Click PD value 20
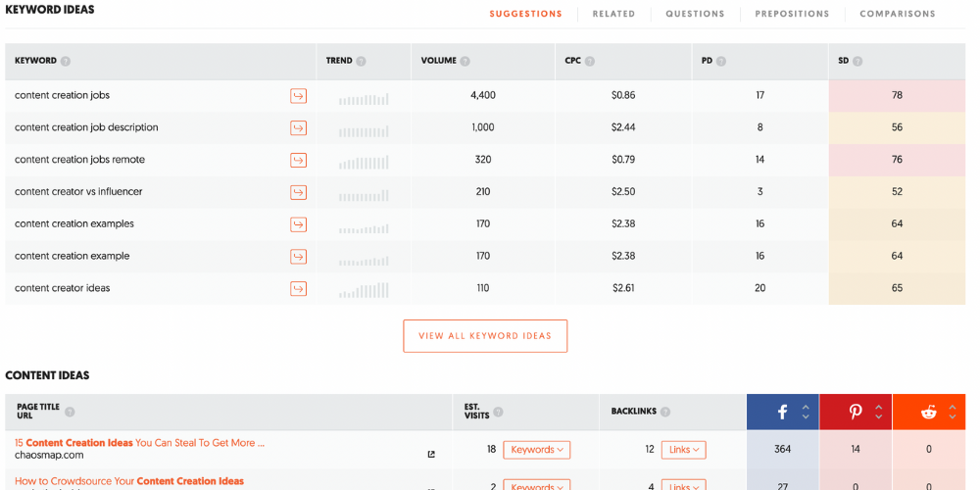Screen dimensions: 980x490 pos(759,288)
